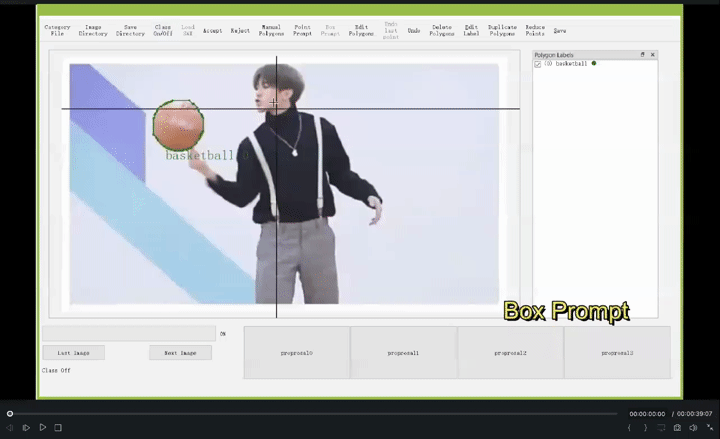Screen dimensions: 720x439
Task: Click the Class Off status text
Action: [x=56, y=370]
